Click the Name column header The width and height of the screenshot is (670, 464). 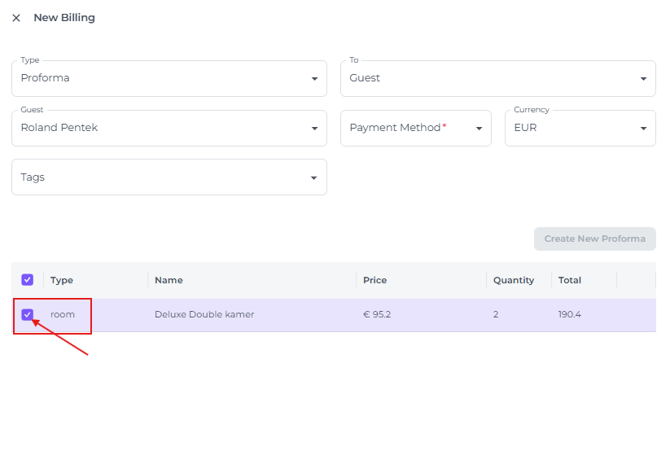[x=169, y=281]
